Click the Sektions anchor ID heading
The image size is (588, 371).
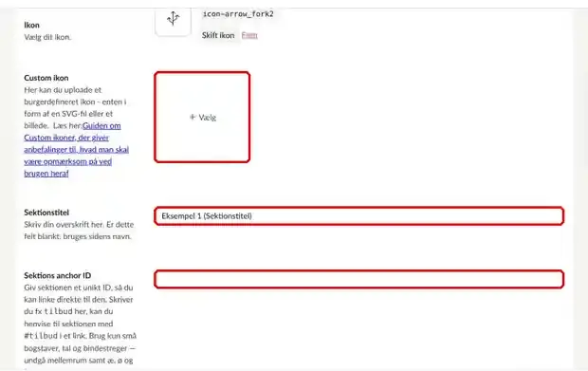pos(57,275)
